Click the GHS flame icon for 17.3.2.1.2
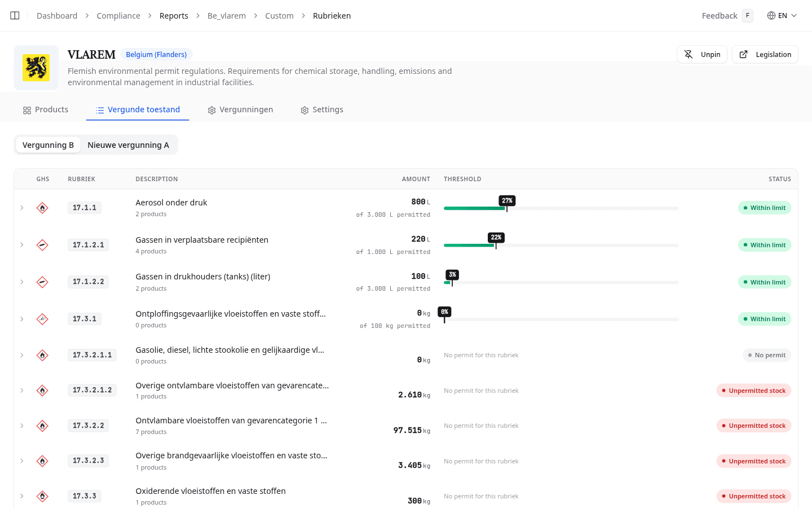The width and height of the screenshot is (812, 508). [x=42, y=390]
